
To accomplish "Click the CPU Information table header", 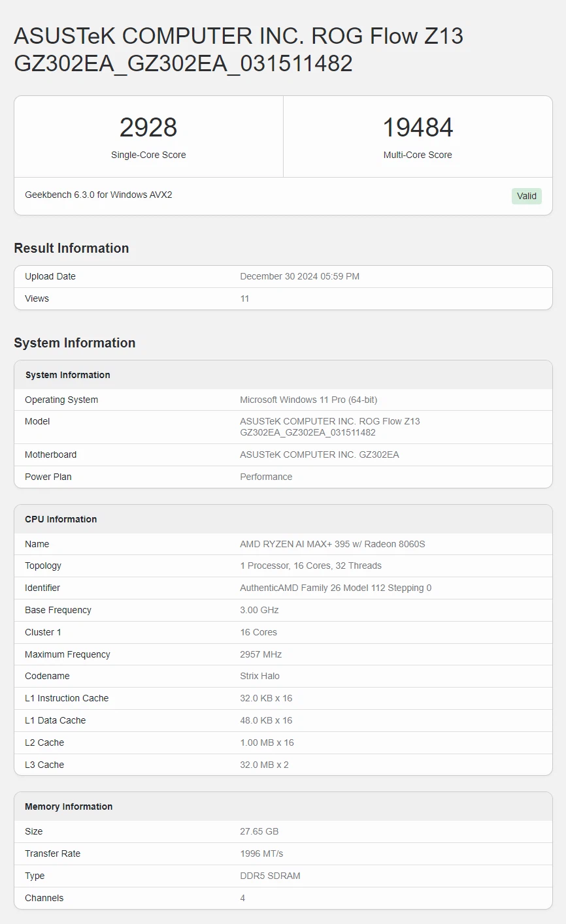I will click(61, 519).
